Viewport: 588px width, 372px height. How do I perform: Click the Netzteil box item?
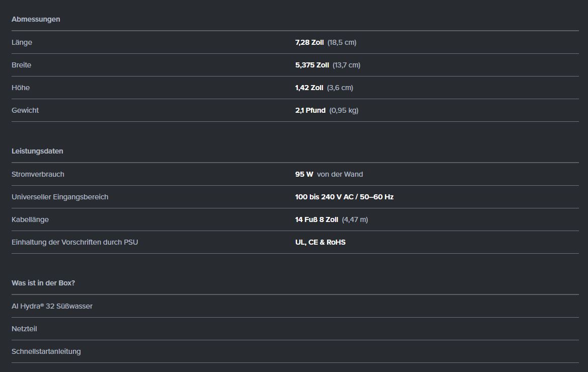coord(24,329)
